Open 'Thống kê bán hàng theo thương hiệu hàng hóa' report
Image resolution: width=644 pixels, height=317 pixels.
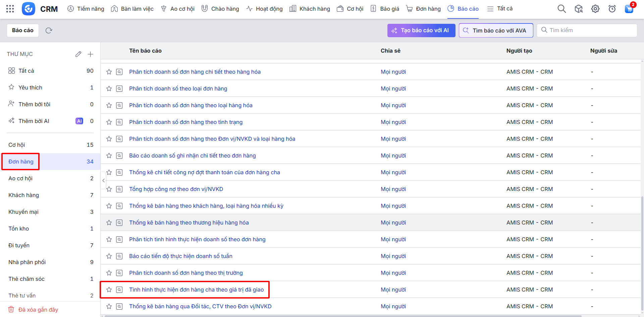(189, 223)
